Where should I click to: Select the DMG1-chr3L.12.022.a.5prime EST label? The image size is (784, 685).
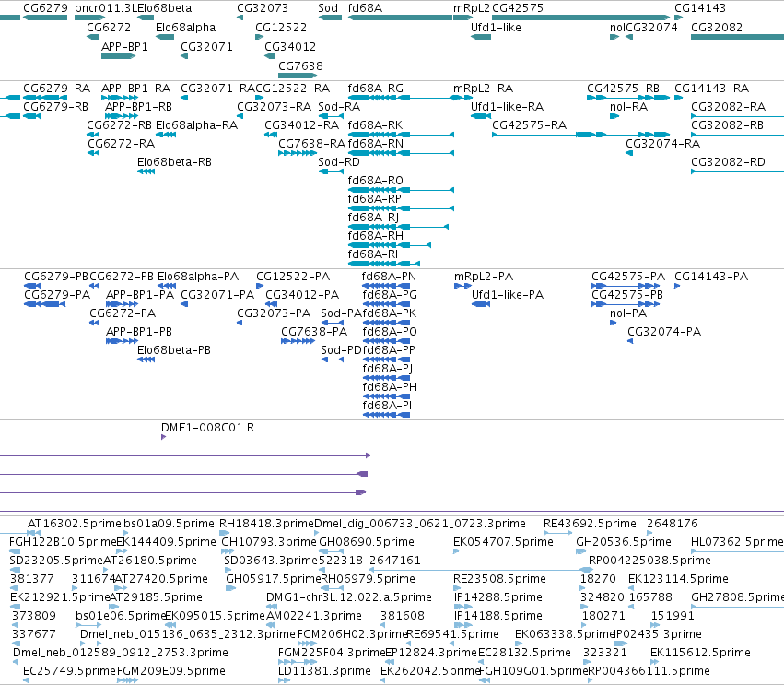(x=349, y=597)
